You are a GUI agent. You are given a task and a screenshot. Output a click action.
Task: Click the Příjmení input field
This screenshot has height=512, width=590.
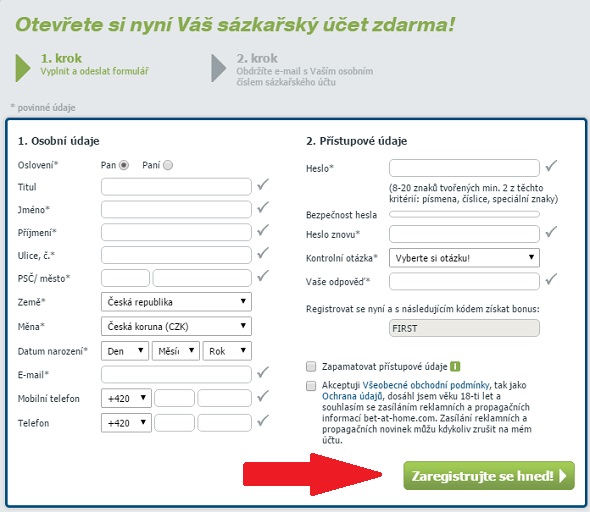[176, 232]
